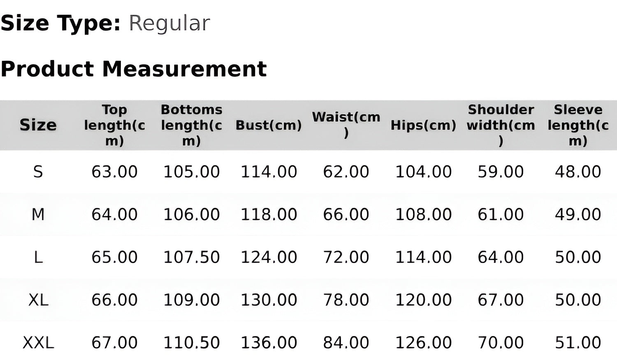Image resolution: width=617 pixels, height=364 pixels.
Task: Click the Hips(cm) column header
Action: pos(423,125)
